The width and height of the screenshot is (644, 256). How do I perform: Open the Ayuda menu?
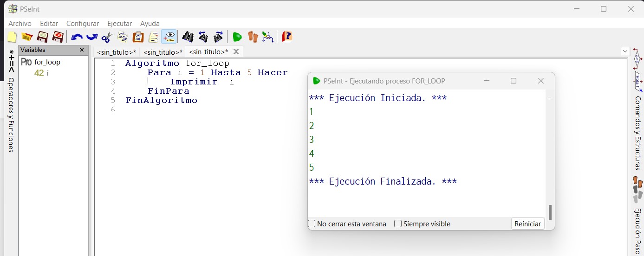pos(150,23)
